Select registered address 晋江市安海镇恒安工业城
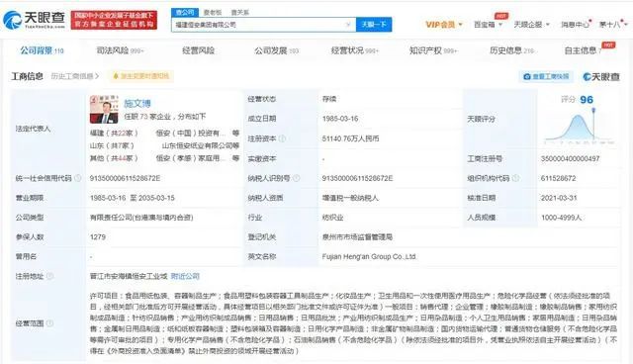This screenshot has width=633, height=364. (x=129, y=276)
